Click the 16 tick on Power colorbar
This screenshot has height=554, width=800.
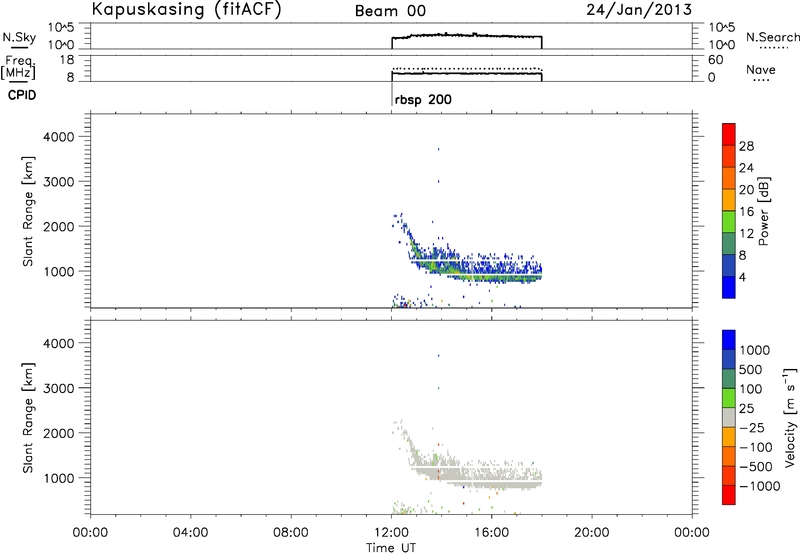pyautogui.click(x=746, y=212)
